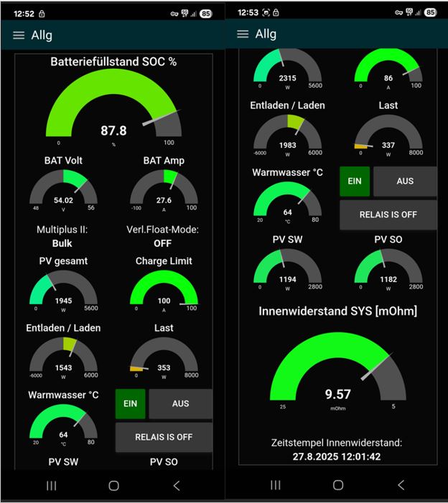The width and height of the screenshot is (448, 503).
Task: Switch off with AUS in the left screenshot
Action: pyautogui.click(x=180, y=404)
